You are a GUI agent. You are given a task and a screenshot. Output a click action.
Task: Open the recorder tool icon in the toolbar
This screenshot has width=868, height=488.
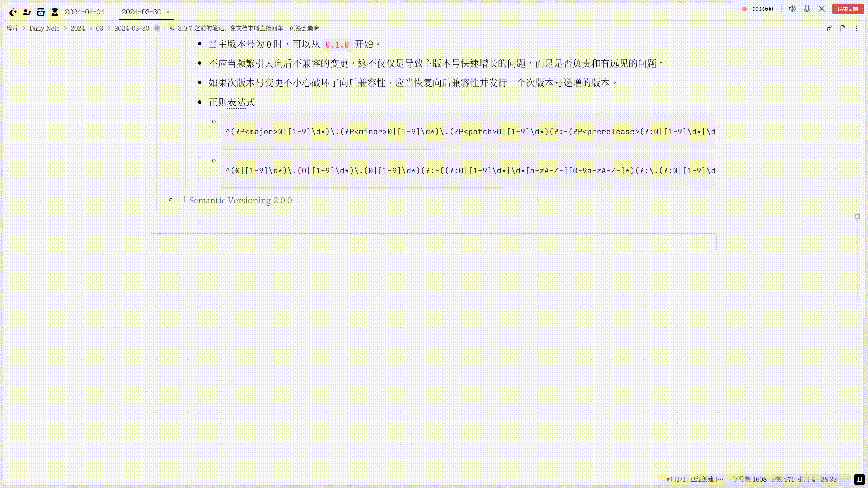coord(41,12)
